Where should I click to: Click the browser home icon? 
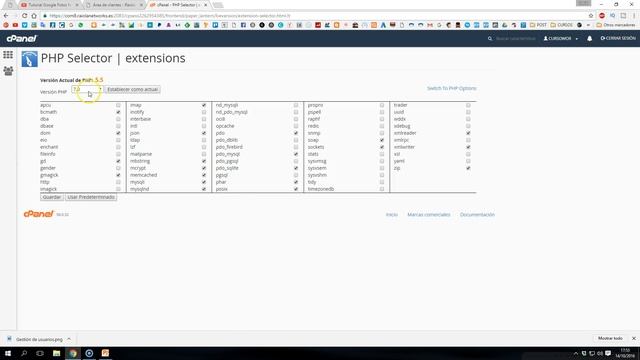34,16
